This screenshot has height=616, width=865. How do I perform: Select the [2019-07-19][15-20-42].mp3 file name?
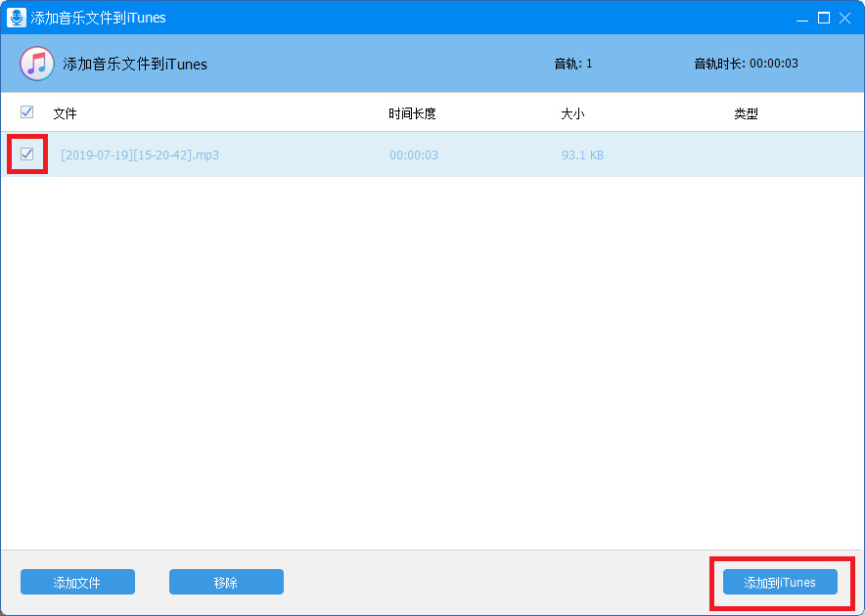click(x=140, y=154)
